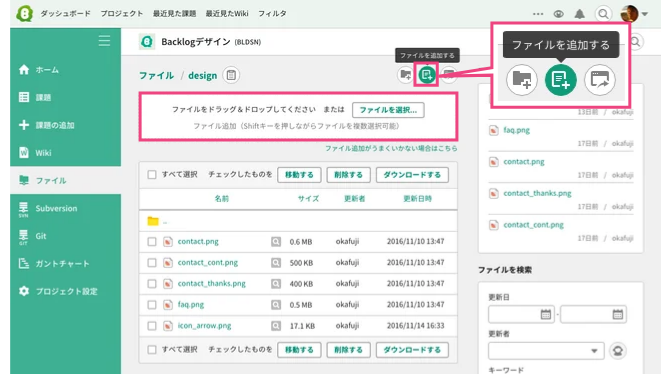The width and height of the screenshot is (661, 374).
Task: Open 最近見たWiki in top navigation
Action: 227,13
